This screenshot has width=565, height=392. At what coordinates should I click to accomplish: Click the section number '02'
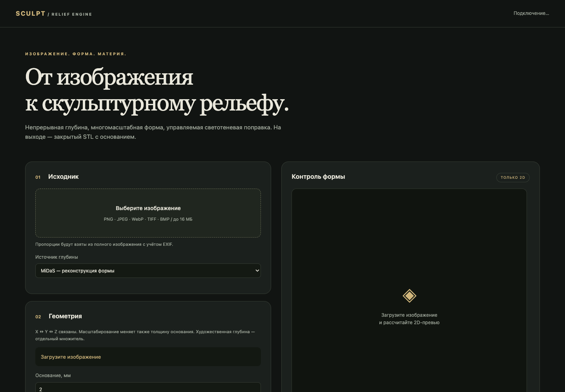point(38,317)
